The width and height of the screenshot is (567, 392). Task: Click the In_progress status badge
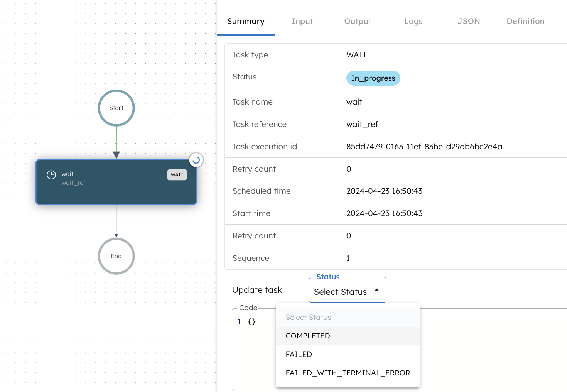373,78
